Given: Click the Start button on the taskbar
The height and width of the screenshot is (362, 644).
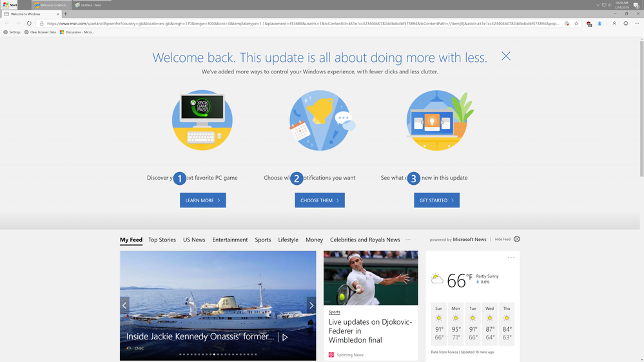Looking at the screenshot, I should pos(10,5).
